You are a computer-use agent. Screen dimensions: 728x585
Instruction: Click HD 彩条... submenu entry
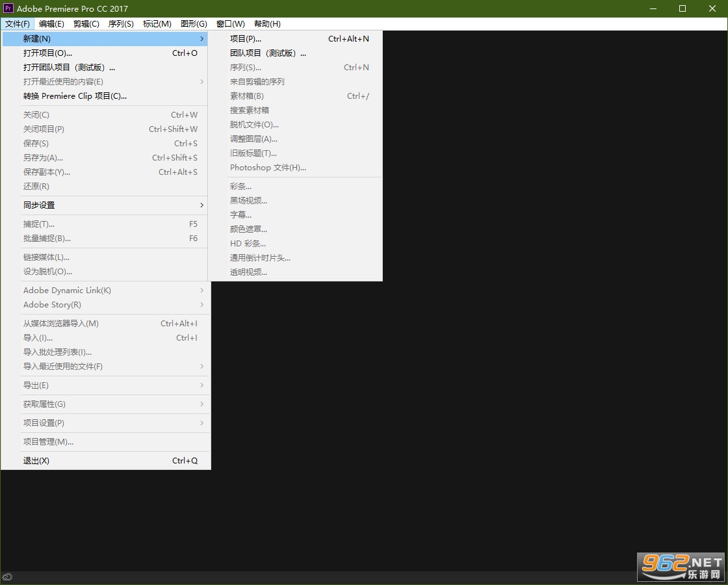pyautogui.click(x=295, y=244)
